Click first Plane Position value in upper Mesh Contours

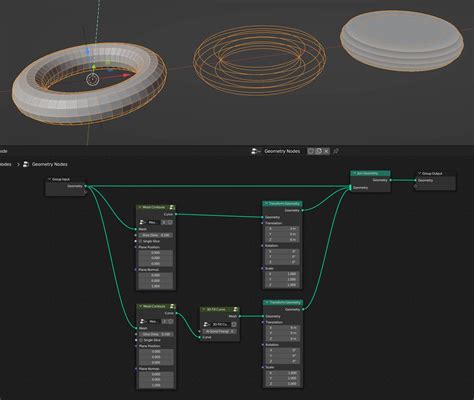pyautogui.click(x=156, y=253)
